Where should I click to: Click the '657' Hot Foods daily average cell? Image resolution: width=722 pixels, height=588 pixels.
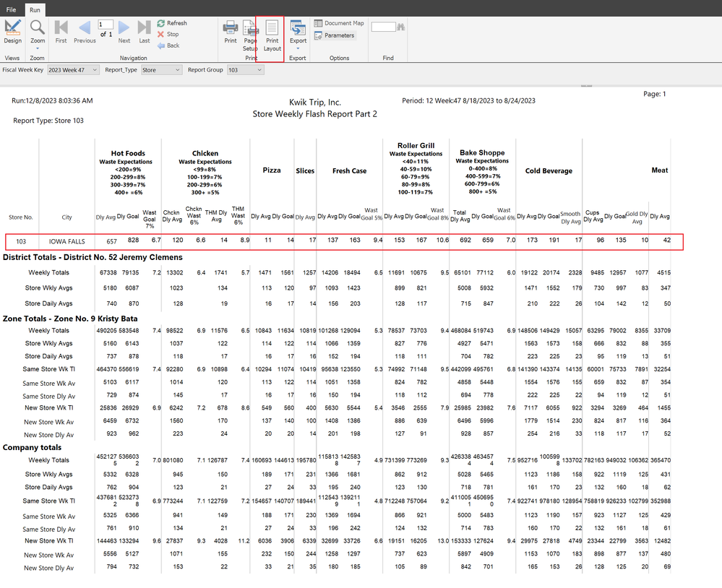[x=111, y=241]
